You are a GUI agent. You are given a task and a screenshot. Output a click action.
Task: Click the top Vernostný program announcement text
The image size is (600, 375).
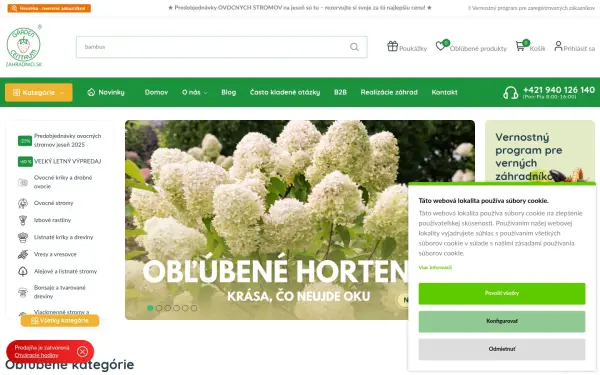[531, 8]
